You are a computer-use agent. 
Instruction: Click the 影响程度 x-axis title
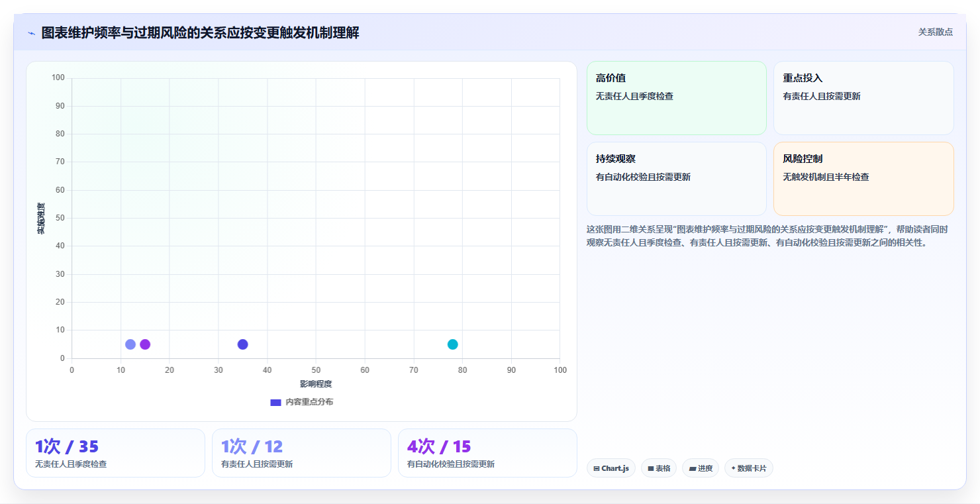point(316,384)
